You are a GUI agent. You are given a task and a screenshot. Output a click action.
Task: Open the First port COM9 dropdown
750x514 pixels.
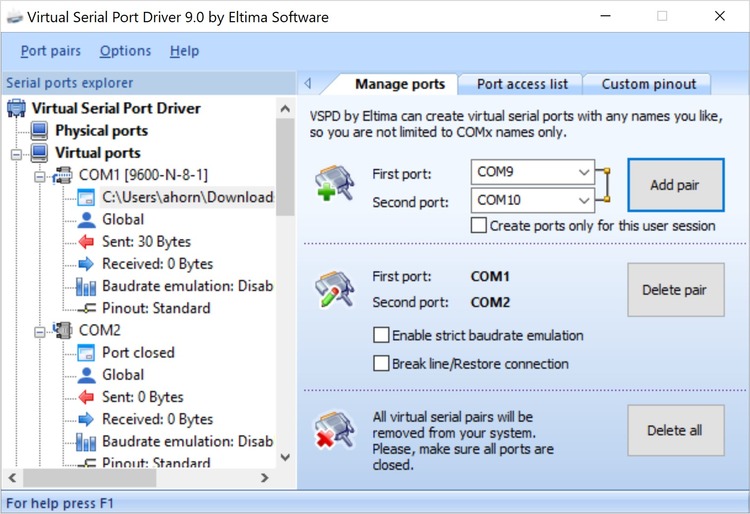point(584,172)
